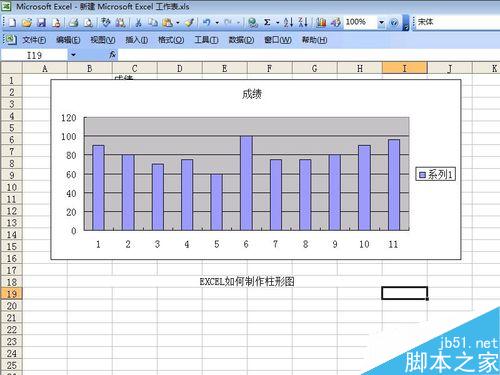Copy selection with the Copy icon

[153, 23]
